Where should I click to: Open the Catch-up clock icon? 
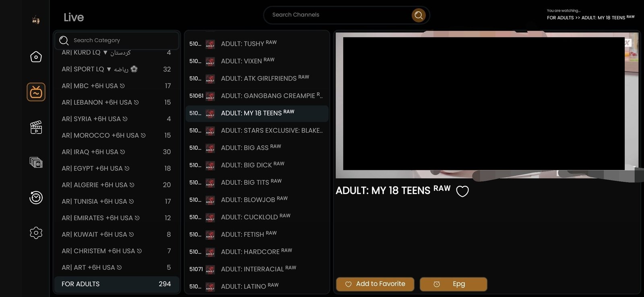coord(36,197)
